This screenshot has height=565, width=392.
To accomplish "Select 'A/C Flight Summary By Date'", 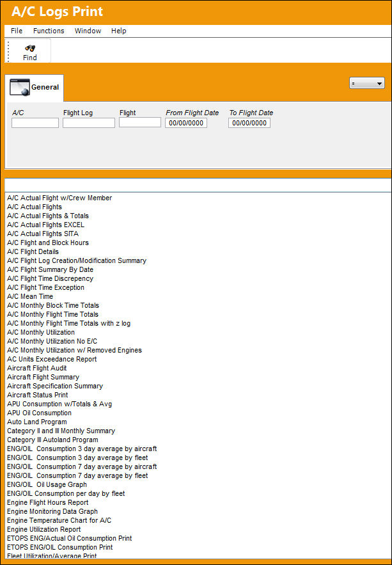I will (50, 269).
